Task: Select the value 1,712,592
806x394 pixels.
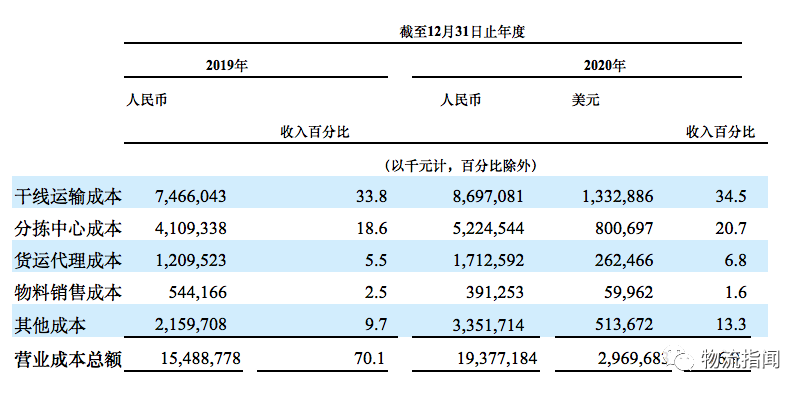Action: pos(488,260)
